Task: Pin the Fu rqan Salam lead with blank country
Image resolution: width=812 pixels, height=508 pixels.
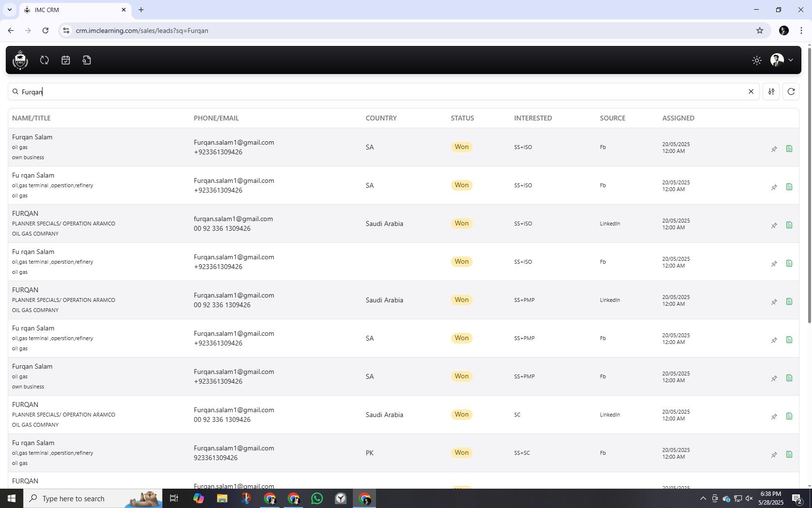Action: [x=774, y=264]
